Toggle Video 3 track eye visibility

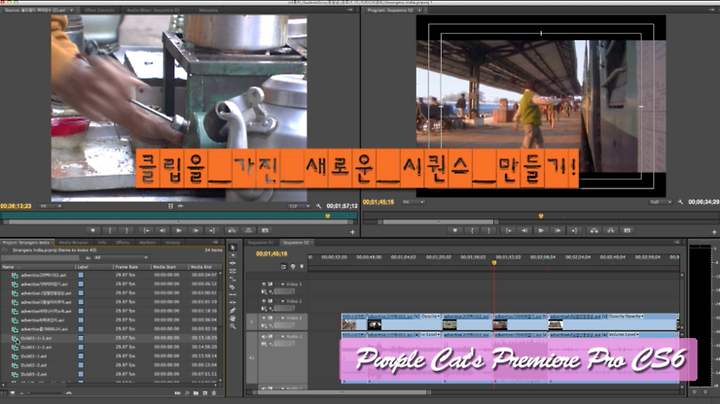tap(264, 284)
